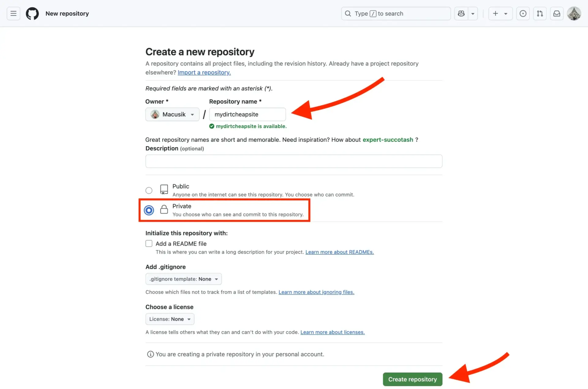Expand the Owner Macusik dropdown
588x389 pixels.
click(172, 114)
